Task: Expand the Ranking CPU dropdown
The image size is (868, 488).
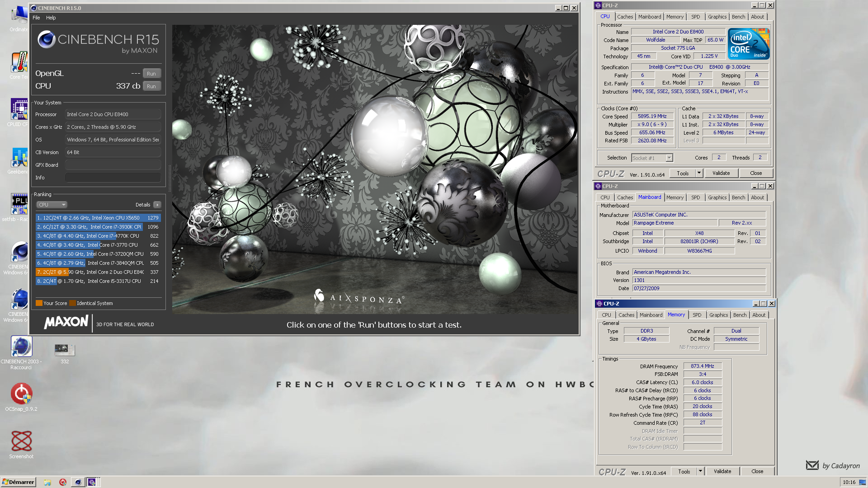Action: [x=52, y=205]
